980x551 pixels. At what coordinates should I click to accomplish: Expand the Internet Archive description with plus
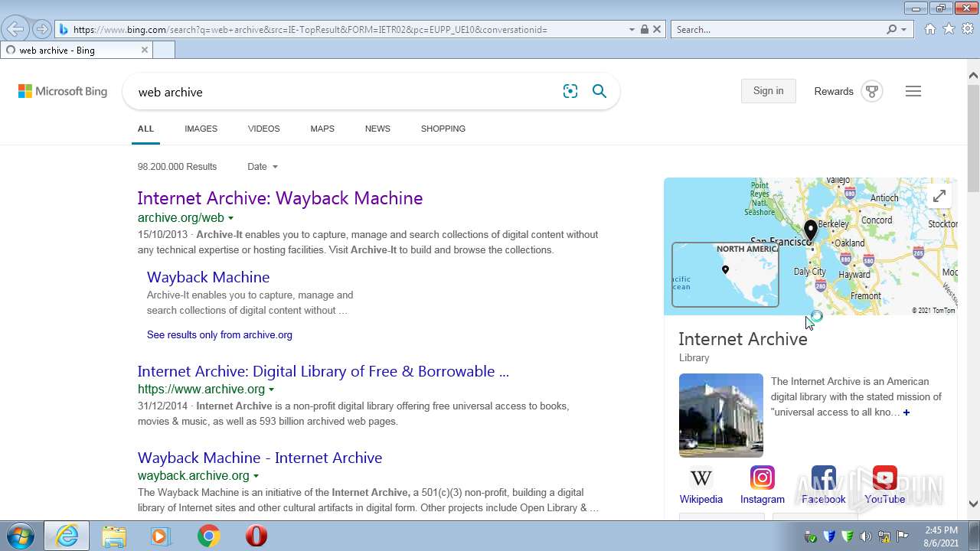point(906,412)
